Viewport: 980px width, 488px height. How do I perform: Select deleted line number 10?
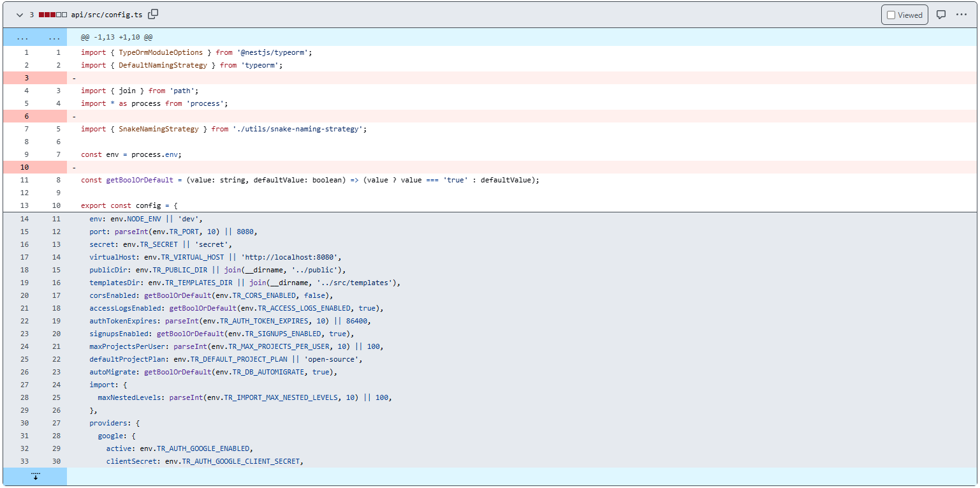tap(26, 167)
